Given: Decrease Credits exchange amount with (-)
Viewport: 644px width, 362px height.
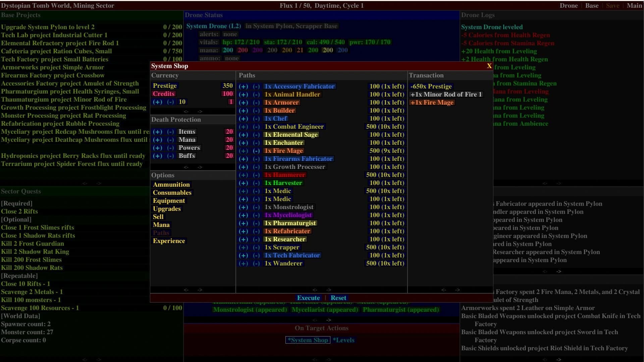Looking at the screenshot, I should [170, 102].
